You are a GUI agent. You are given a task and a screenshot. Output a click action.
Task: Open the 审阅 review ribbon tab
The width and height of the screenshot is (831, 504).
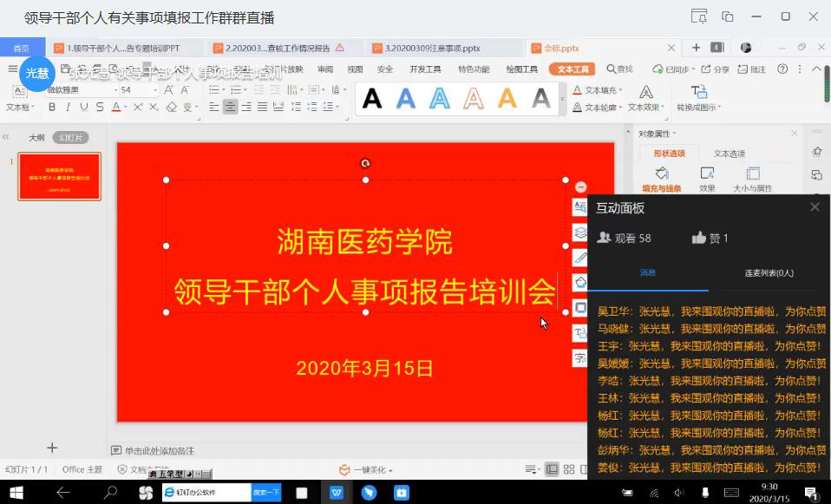(325, 69)
